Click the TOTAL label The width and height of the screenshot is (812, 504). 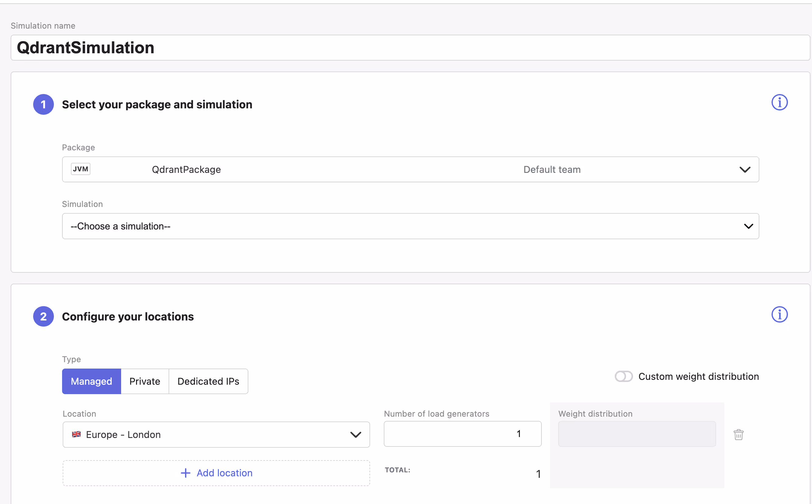397,470
